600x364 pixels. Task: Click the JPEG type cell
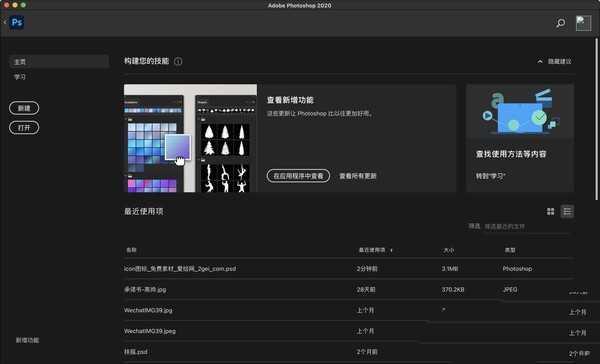pyautogui.click(x=510, y=290)
